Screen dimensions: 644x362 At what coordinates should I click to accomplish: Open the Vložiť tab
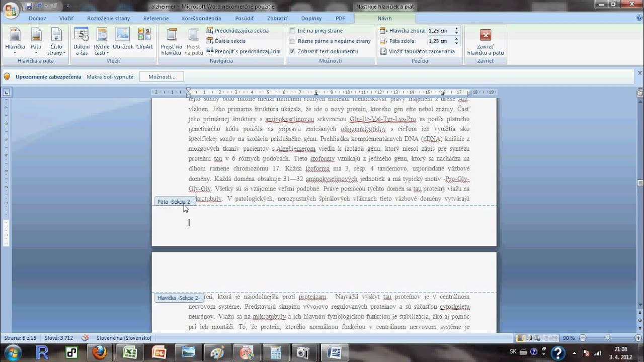click(66, 18)
